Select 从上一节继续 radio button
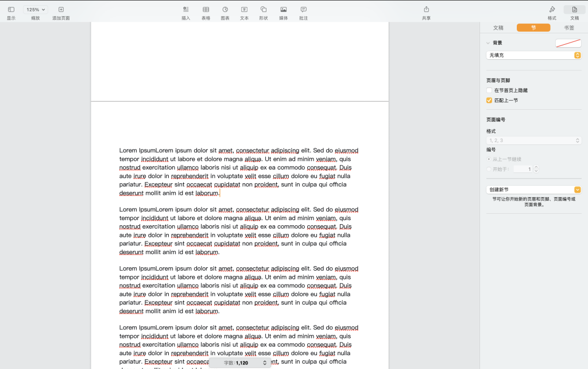Viewport: 588px width, 369px height. point(489,159)
